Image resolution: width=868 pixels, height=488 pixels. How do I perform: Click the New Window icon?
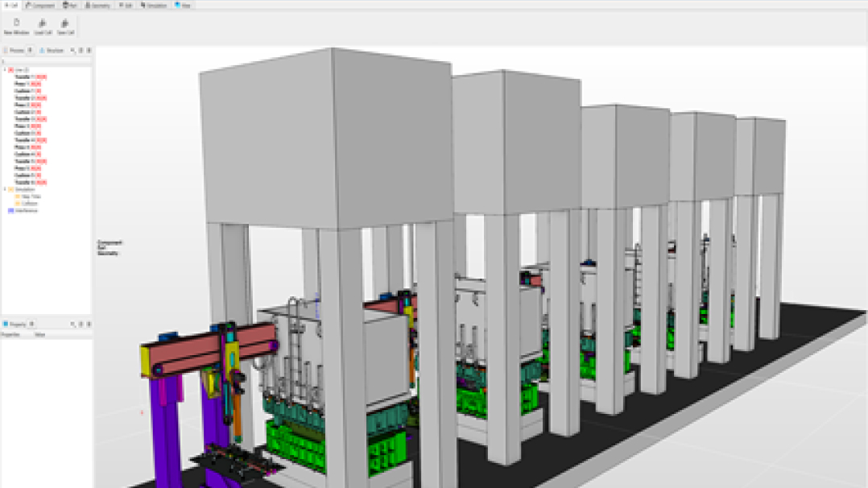[16, 23]
